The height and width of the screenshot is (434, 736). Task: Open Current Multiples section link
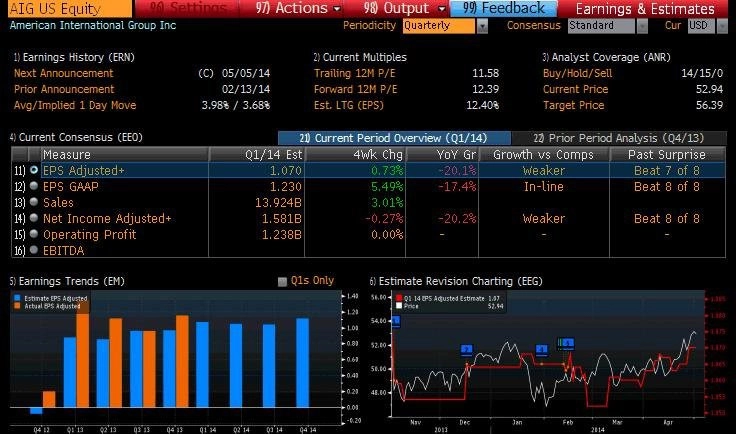click(360, 57)
